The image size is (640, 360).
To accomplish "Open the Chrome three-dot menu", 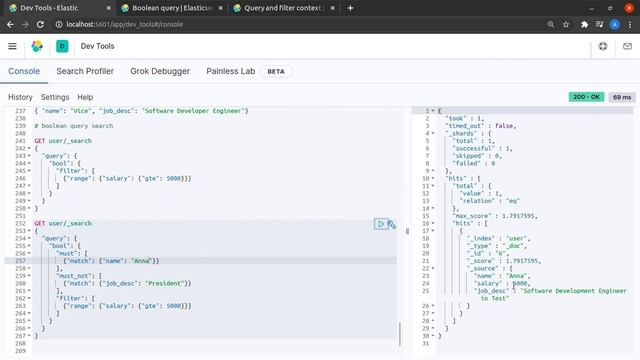I will [x=630, y=24].
